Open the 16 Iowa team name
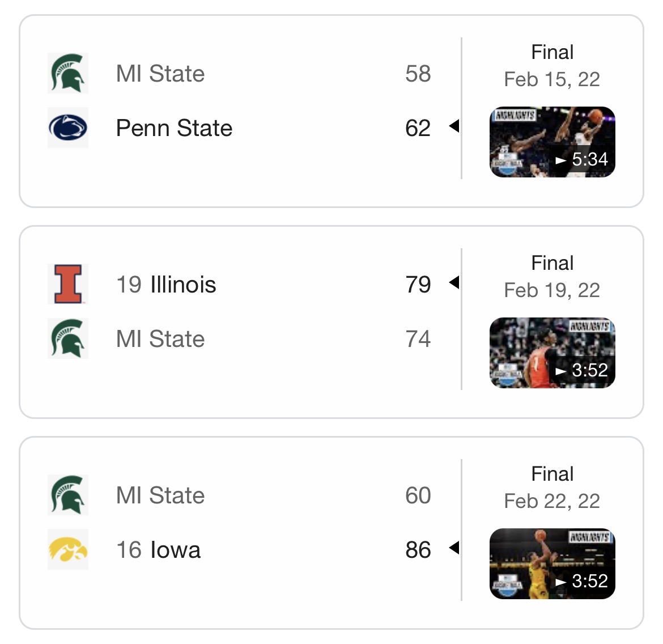This screenshot has height=644, width=663. coord(158,550)
